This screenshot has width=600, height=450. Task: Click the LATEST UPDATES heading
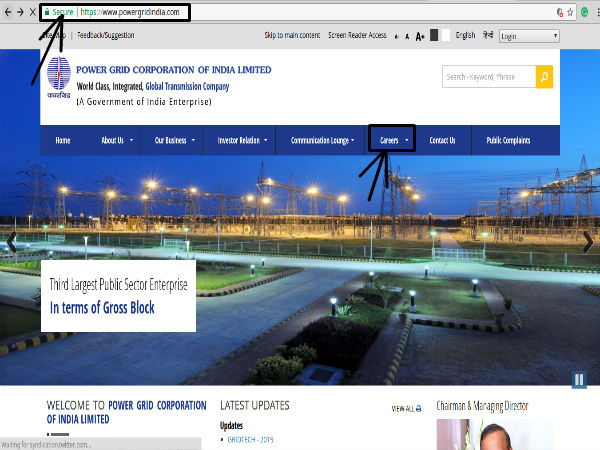coord(254,405)
